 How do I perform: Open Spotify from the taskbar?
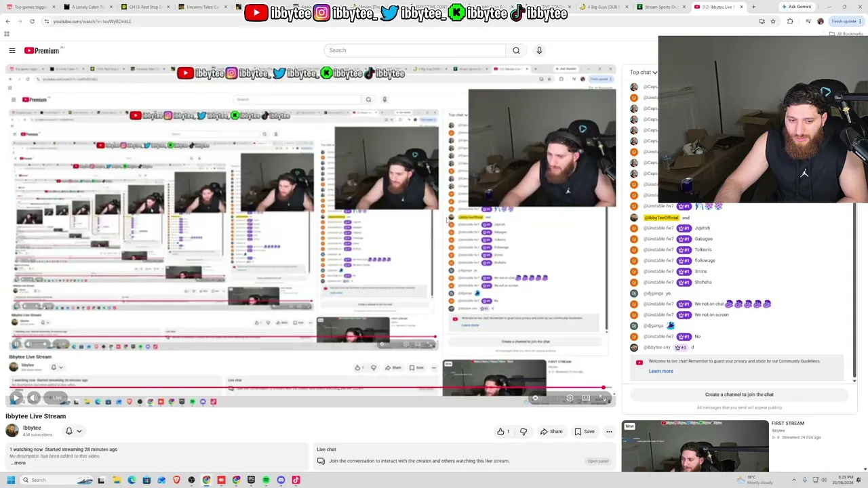(266, 480)
